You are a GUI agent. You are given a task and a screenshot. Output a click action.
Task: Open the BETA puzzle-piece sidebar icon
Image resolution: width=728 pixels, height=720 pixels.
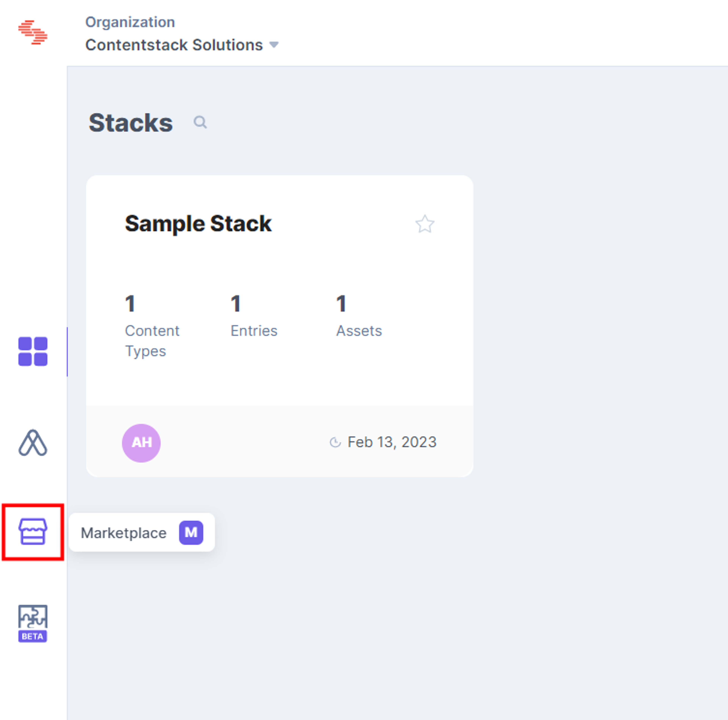coord(33,623)
